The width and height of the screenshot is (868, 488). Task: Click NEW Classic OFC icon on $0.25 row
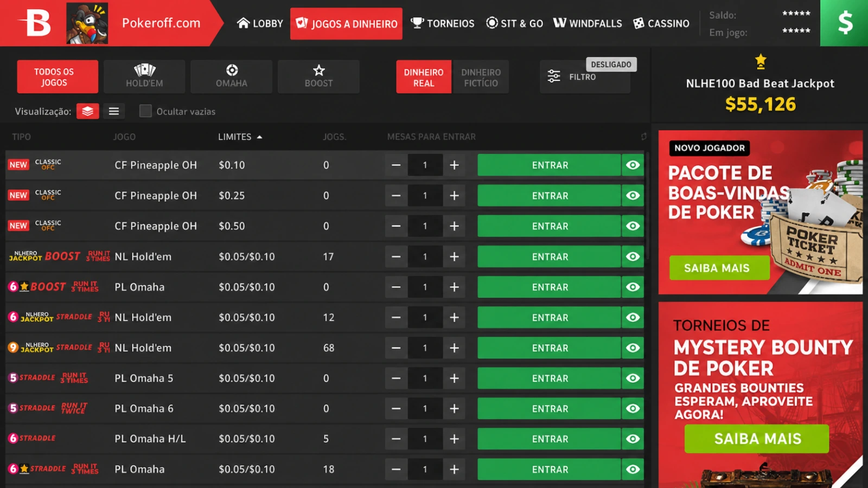[35, 195]
